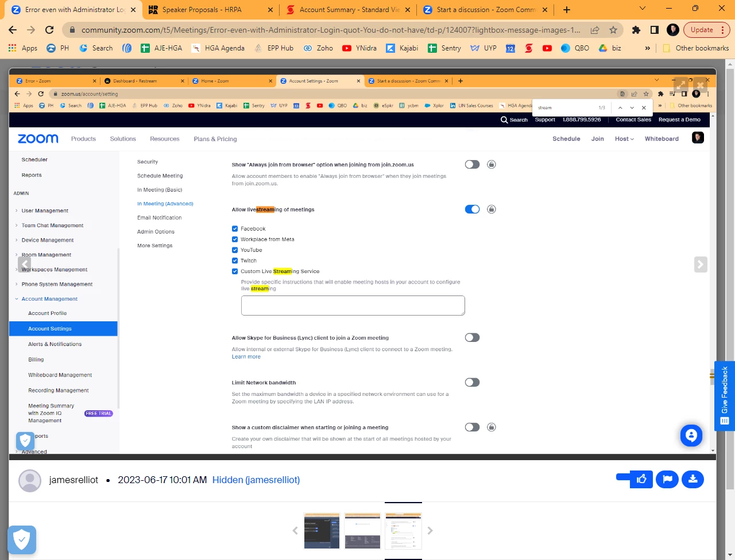Open the browser side panel icon
The height and width of the screenshot is (560, 735).
[x=655, y=30]
